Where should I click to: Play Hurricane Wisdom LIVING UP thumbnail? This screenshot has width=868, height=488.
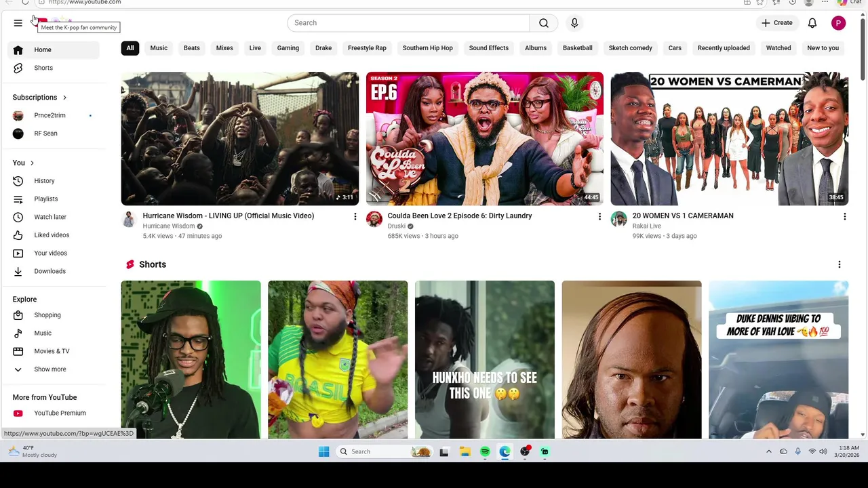point(240,139)
